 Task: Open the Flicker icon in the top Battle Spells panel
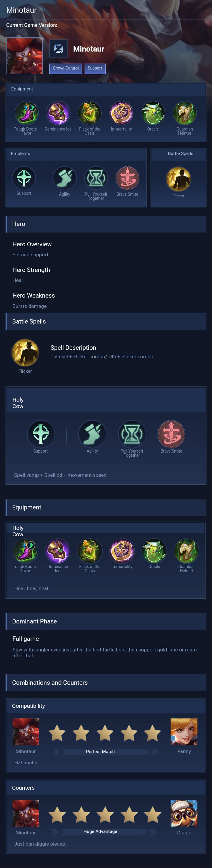[178, 179]
